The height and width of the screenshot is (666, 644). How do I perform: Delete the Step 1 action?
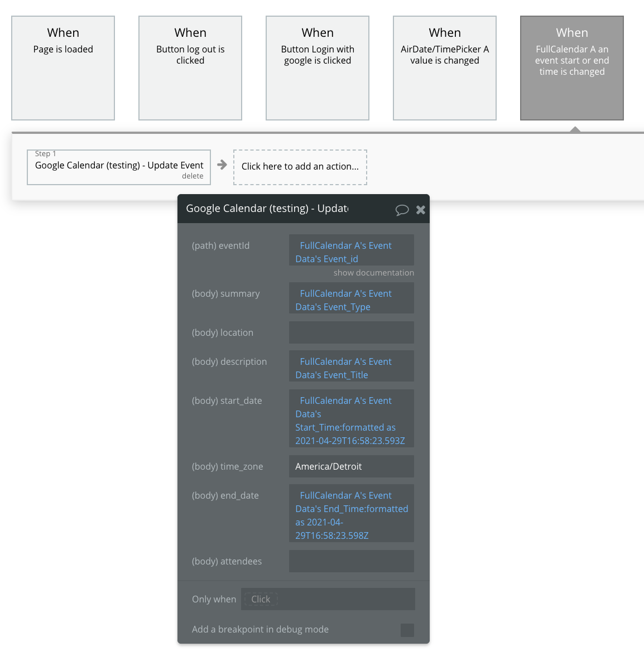tap(193, 176)
